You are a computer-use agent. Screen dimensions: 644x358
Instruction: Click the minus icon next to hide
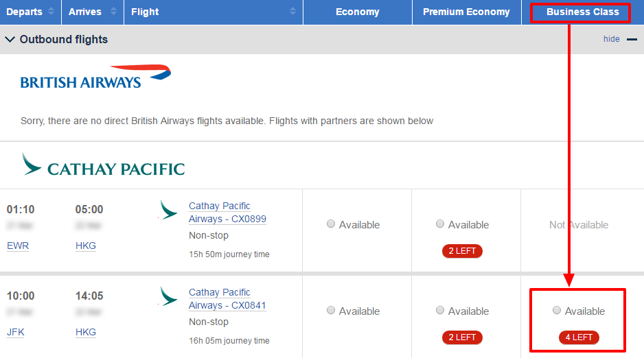(x=632, y=39)
